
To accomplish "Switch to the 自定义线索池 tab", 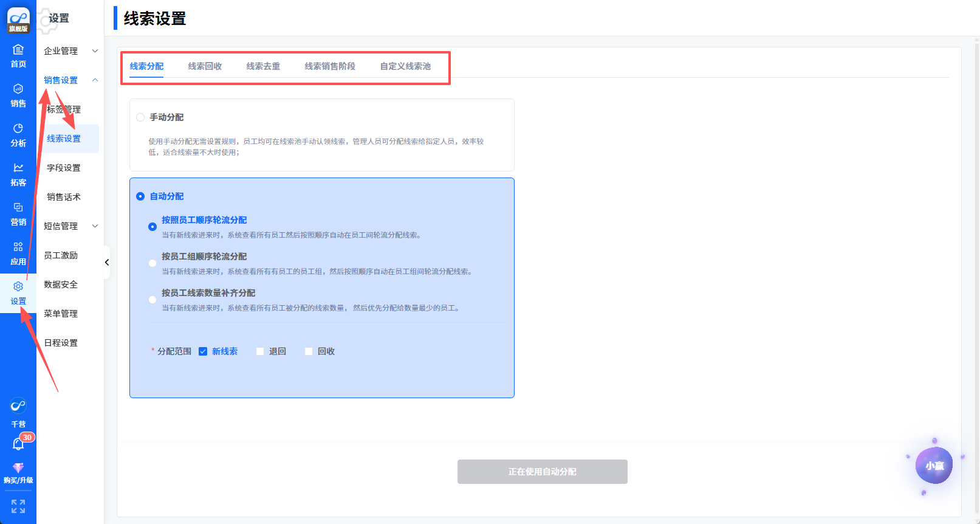I will [405, 66].
